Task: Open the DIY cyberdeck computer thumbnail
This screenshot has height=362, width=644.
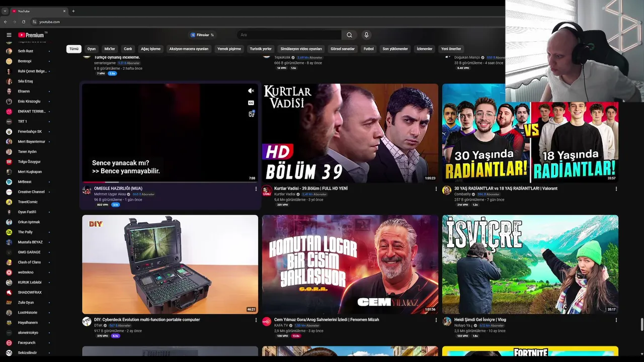Action: coord(170,264)
